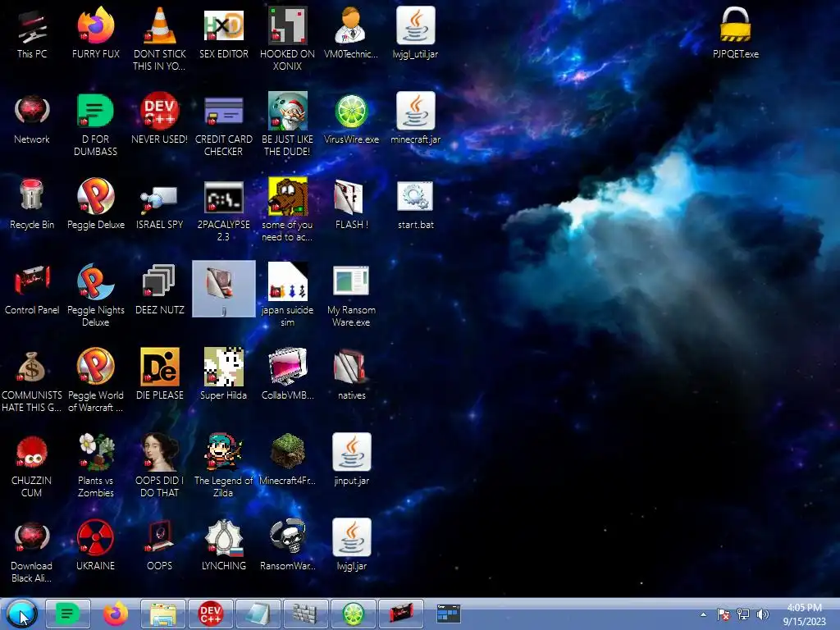Select the lwjgl.jar file
Screen dimensions: 840x630
click(x=351, y=546)
